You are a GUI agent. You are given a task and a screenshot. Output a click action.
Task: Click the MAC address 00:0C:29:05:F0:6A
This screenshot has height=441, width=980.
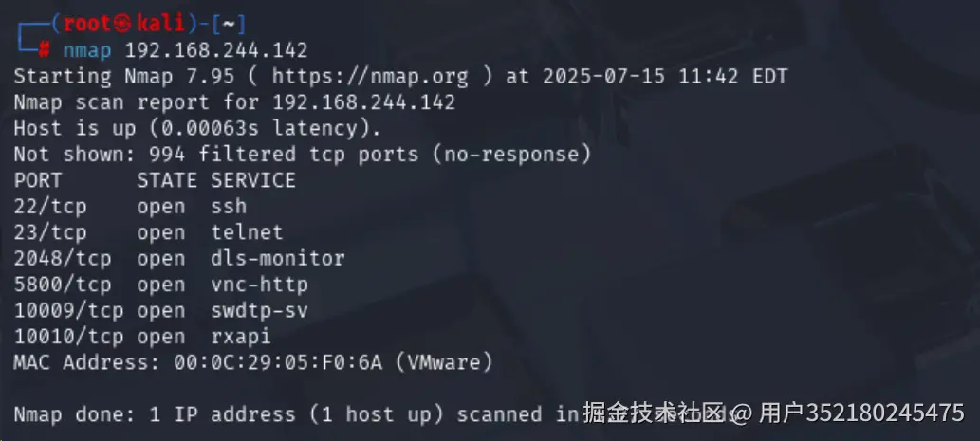[278, 362]
